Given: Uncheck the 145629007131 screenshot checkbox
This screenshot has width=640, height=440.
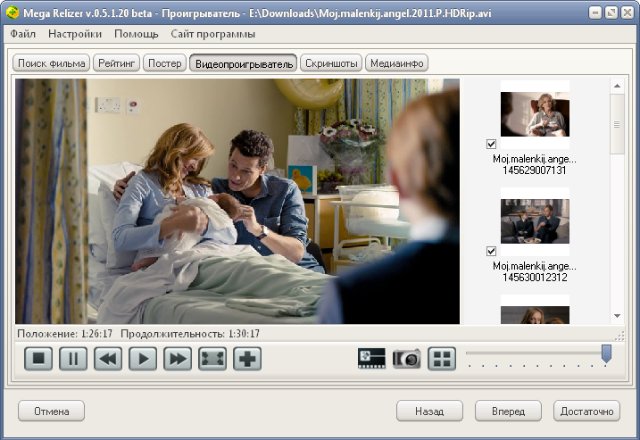Looking at the screenshot, I should point(491,144).
